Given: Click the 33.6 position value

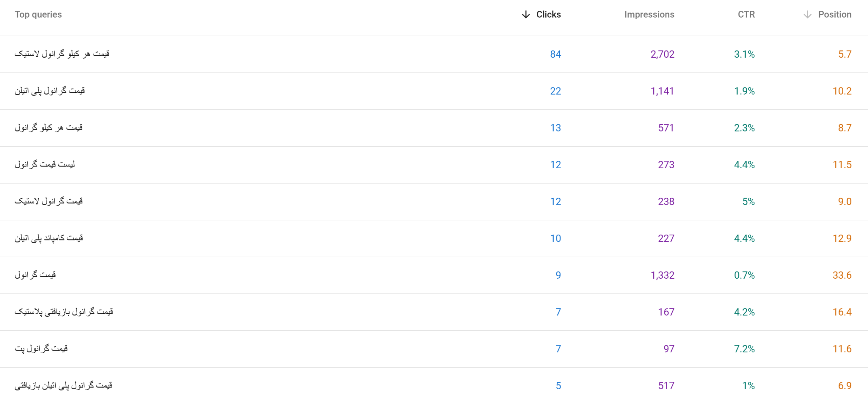Looking at the screenshot, I should 842,275.
